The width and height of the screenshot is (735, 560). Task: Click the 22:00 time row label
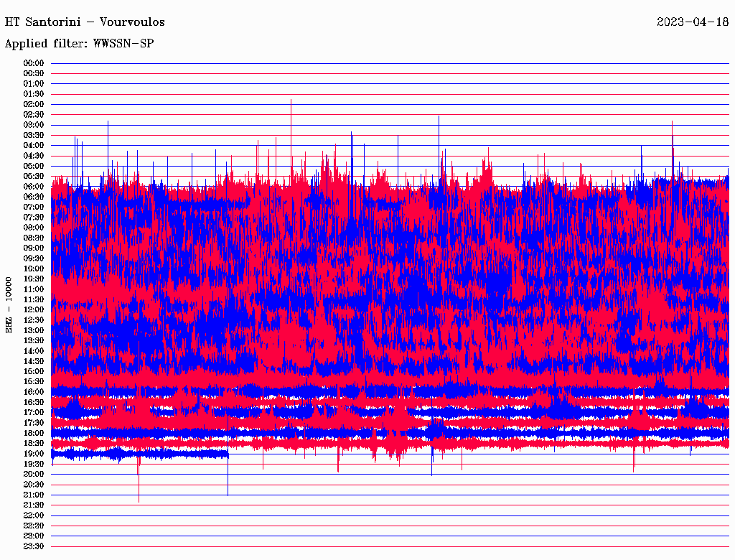click(34, 515)
